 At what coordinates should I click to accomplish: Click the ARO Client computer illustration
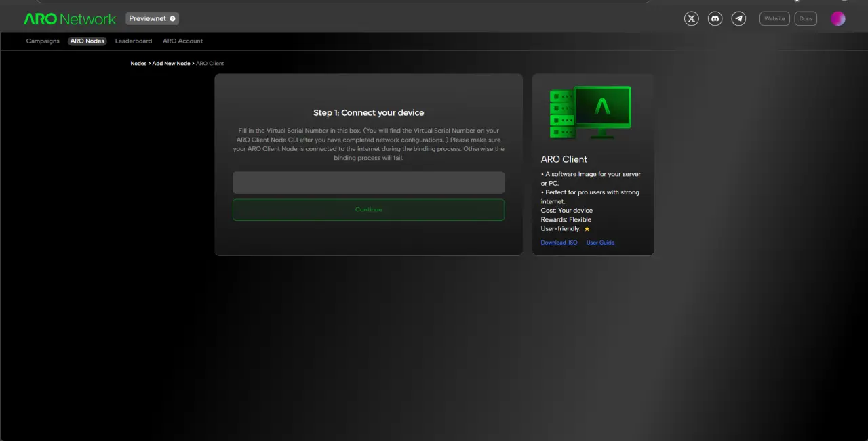click(590, 112)
